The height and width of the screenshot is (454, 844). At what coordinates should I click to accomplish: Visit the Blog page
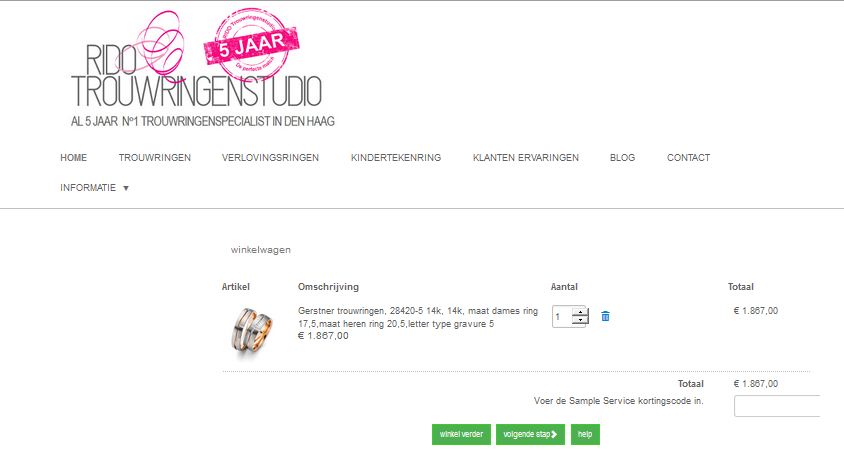click(x=622, y=158)
